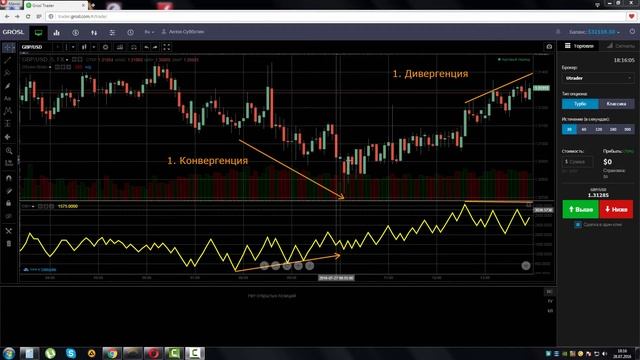Screen dimensions: 640x360
Task: Open Chrome from the taskbar
Action: [112, 353]
